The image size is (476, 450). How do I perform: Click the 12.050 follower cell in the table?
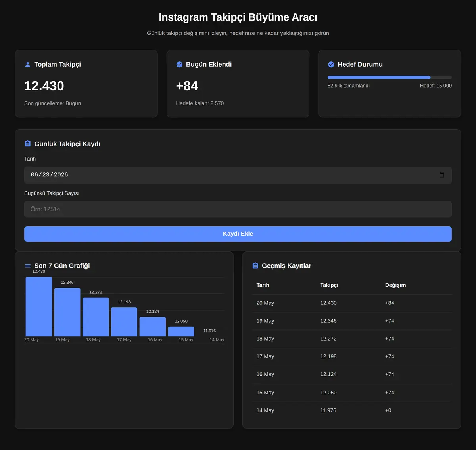328,393
